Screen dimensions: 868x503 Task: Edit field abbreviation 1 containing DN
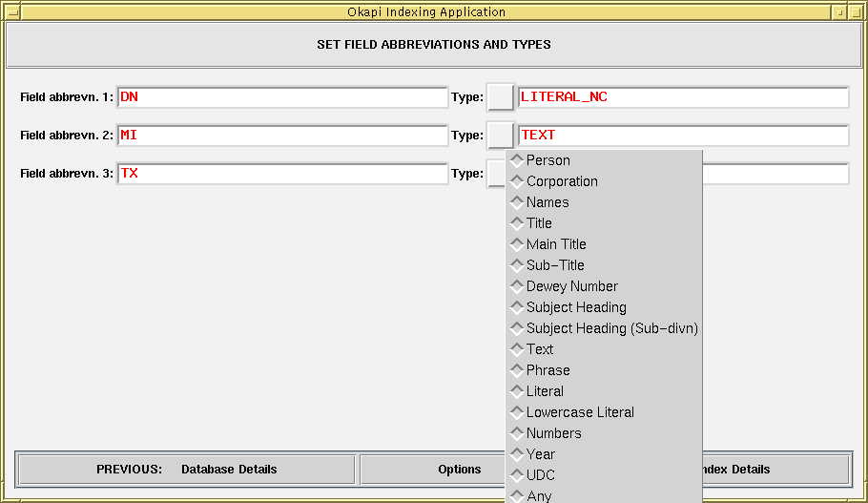[282, 97]
